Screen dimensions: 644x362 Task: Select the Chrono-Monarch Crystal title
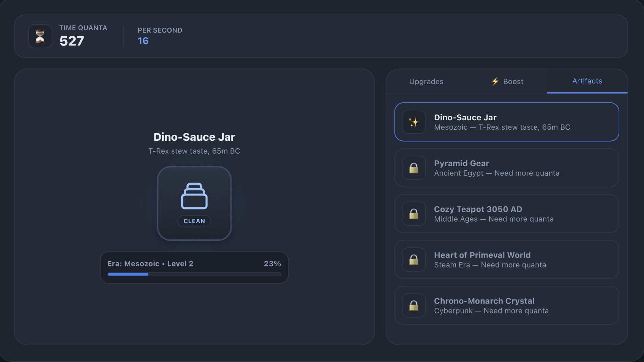click(x=484, y=301)
